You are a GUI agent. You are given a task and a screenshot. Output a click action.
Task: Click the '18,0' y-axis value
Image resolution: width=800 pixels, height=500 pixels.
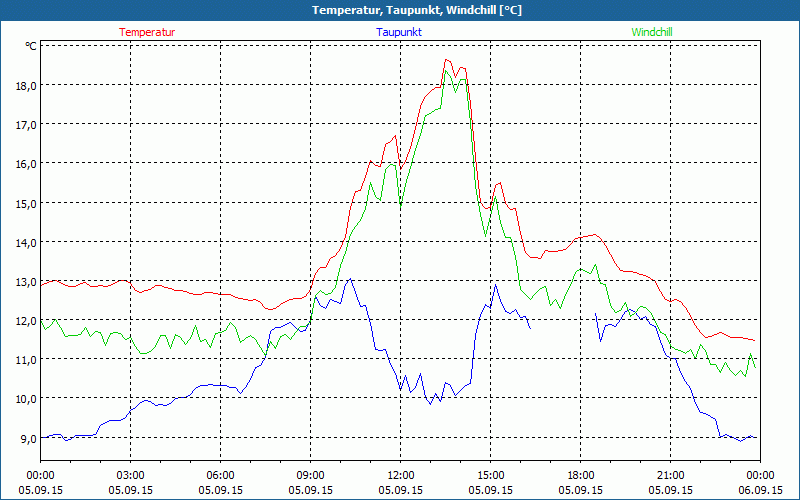(27, 85)
